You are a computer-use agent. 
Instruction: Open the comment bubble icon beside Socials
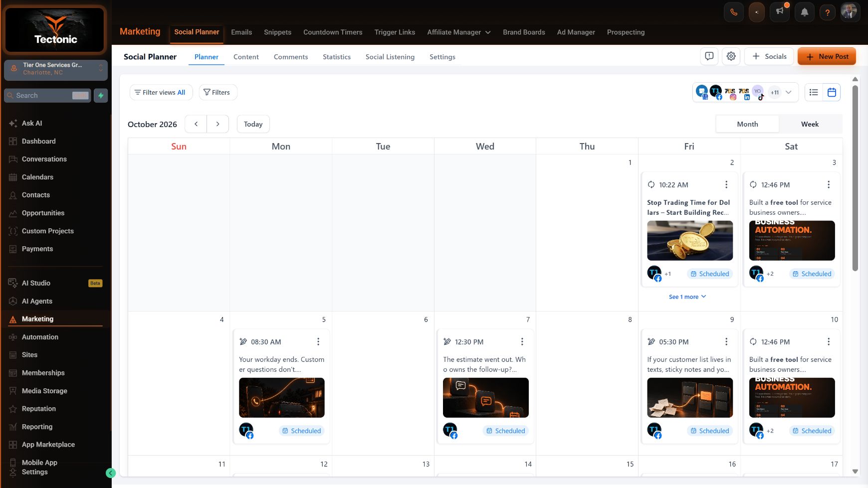(x=709, y=56)
